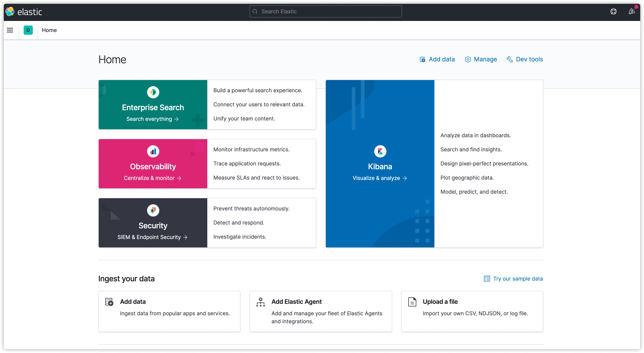Open Dev tools link
644x353 pixels.
[x=525, y=59]
